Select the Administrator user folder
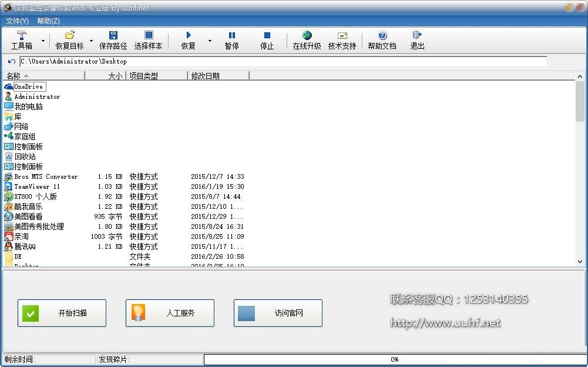The image size is (588, 367). tap(37, 97)
